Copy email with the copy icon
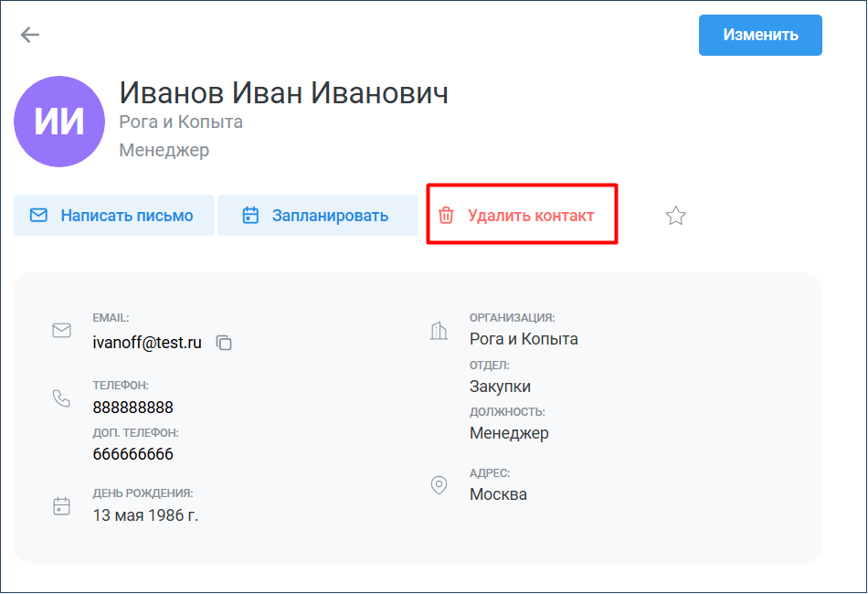868x594 pixels. point(224,344)
